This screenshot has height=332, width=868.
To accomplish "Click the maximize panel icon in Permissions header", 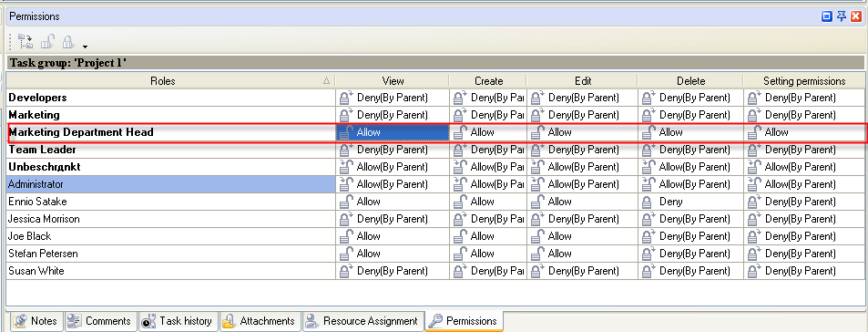I will [827, 16].
